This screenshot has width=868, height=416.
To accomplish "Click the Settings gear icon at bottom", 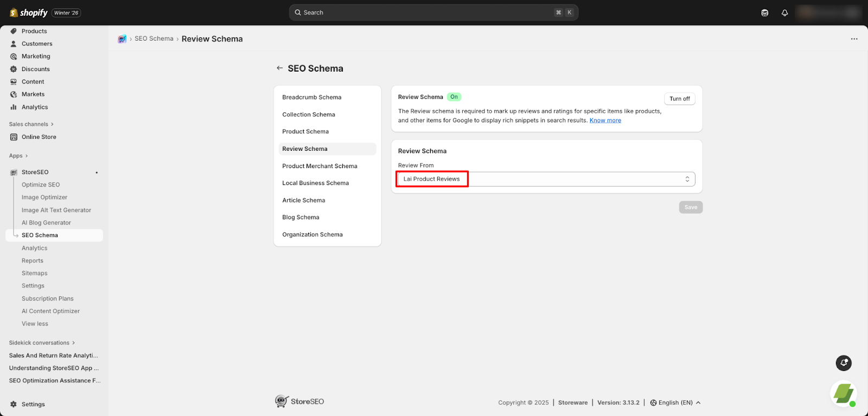I will [x=14, y=404].
